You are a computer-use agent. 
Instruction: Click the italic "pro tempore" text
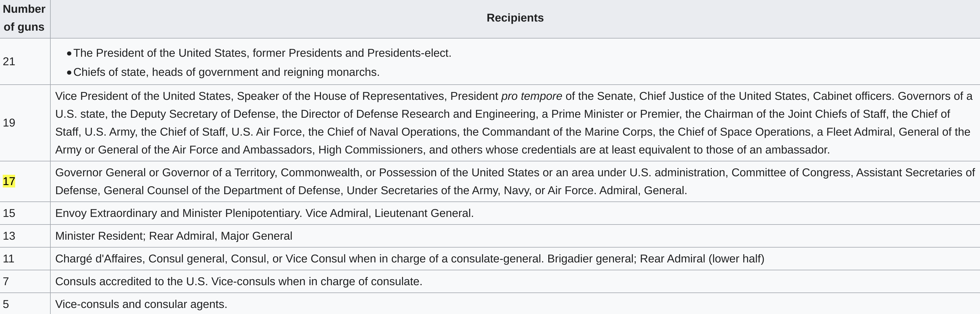click(x=532, y=96)
